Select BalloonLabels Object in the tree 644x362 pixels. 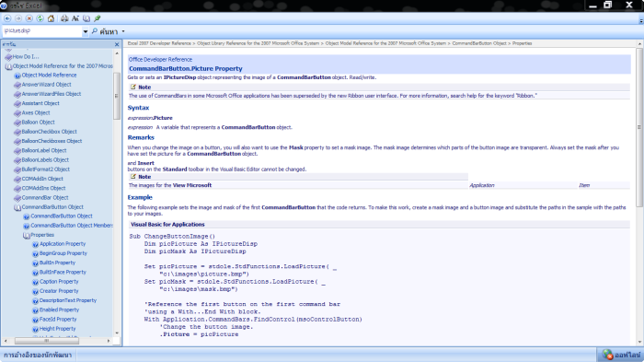[x=45, y=160]
